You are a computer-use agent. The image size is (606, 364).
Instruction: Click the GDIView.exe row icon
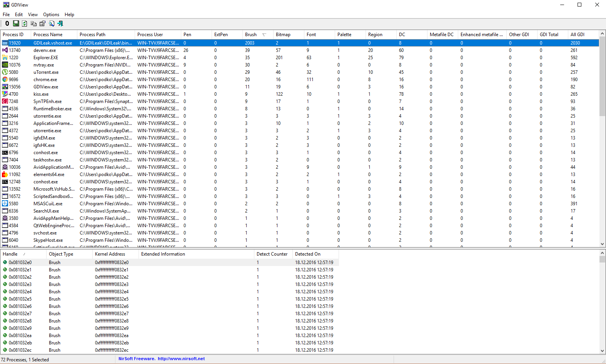point(5,87)
